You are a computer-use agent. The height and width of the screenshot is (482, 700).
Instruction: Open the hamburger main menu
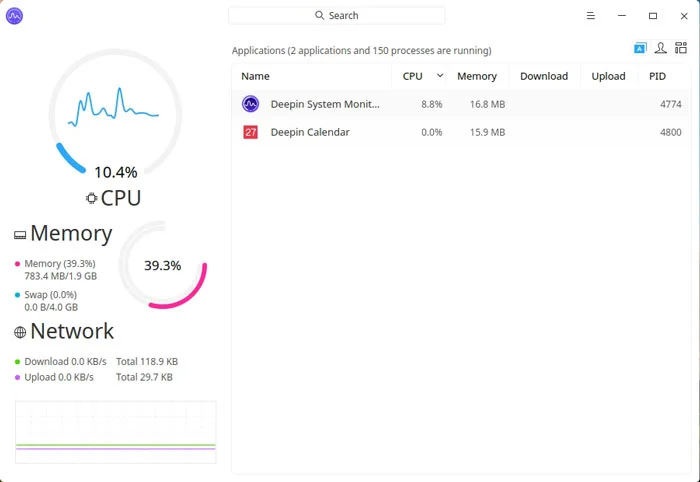591,16
